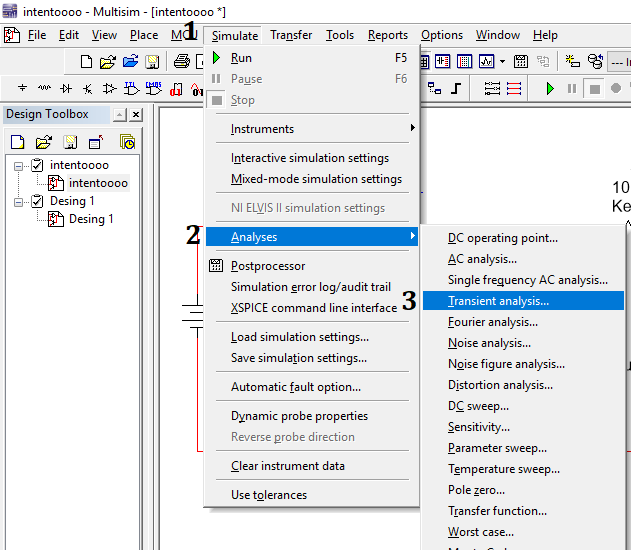Click the recent designs clock icon in Design Toolbox
This screenshot has height=550, width=631.
127,142
